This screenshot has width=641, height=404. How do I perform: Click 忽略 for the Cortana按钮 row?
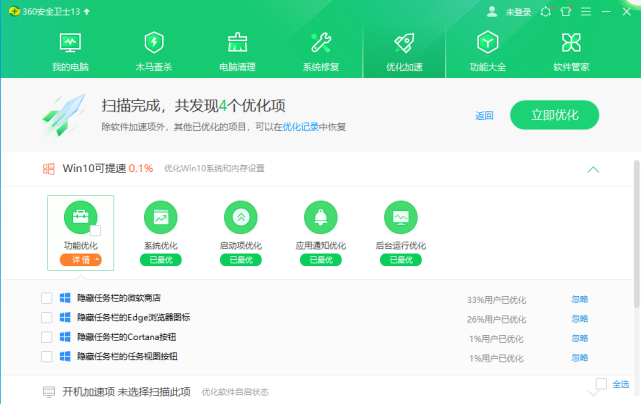pyautogui.click(x=580, y=338)
